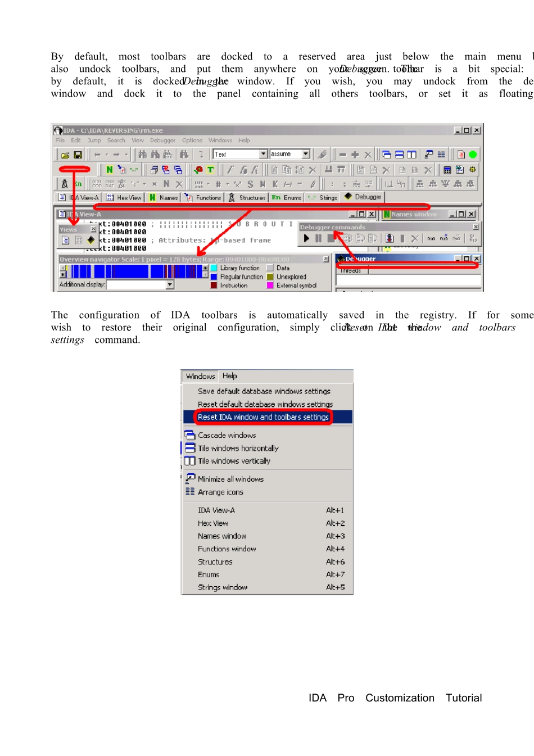Switch to the Debugger tab
This screenshot has height=756, width=534.
coord(363,197)
